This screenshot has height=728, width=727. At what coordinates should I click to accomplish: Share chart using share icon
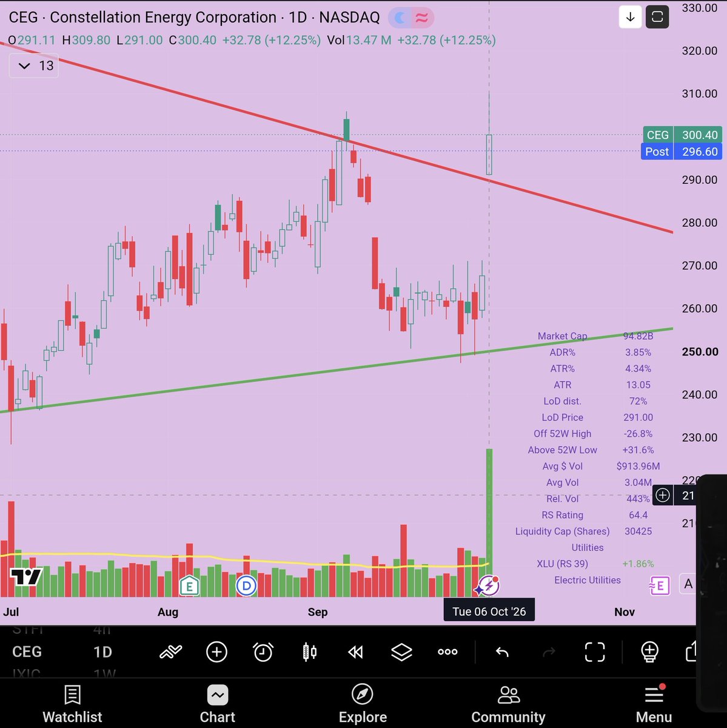click(x=691, y=652)
